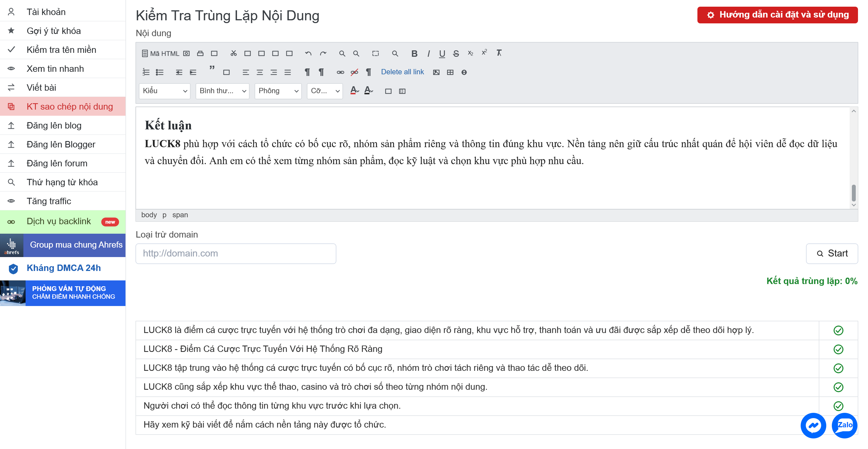The height and width of the screenshot is (449, 868).
Task: Toggle superscript formatting
Action: tap(484, 53)
